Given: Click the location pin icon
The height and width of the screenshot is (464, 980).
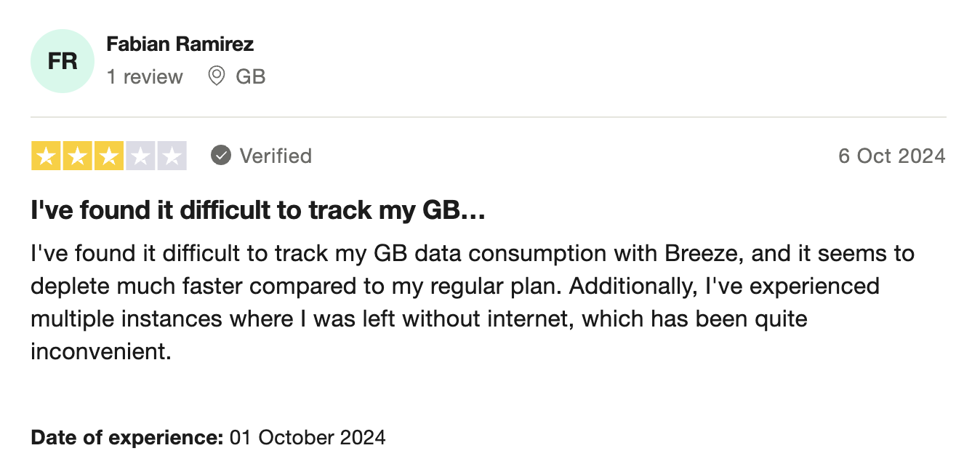Looking at the screenshot, I should tap(216, 76).
